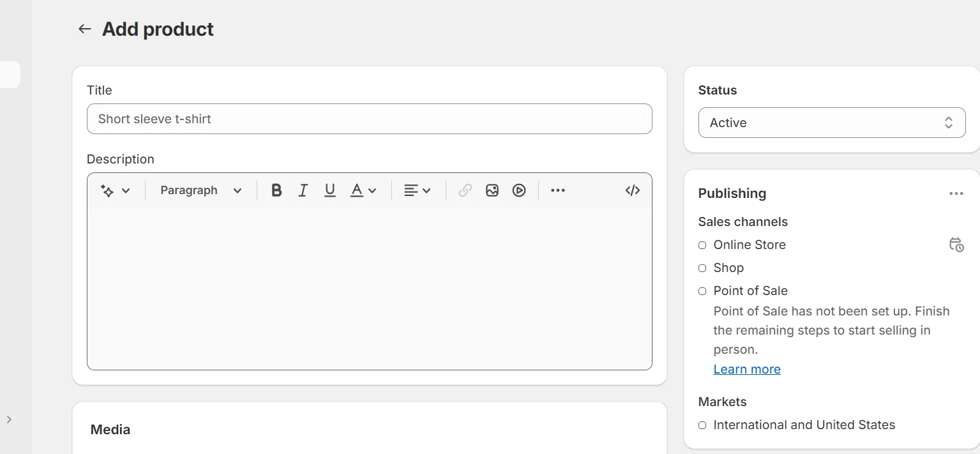
Task: Insert an image into description
Action: (492, 190)
